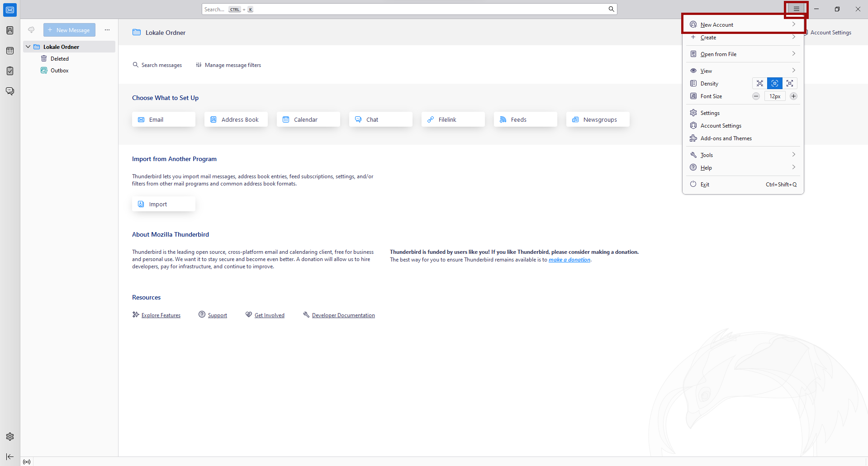The height and width of the screenshot is (466, 868).
Task: Open the Developer Documentation link
Action: tap(343, 315)
